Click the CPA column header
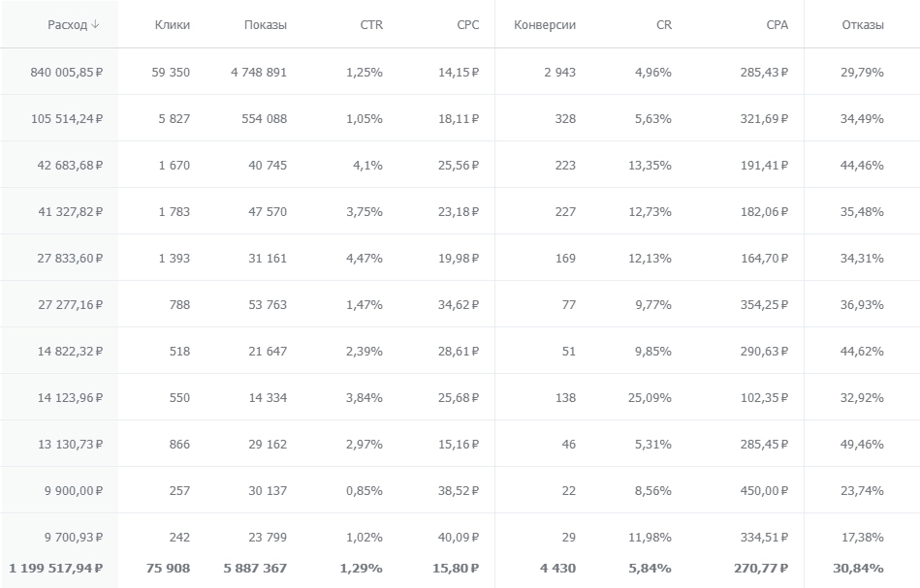The image size is (920, 588). 777,25
